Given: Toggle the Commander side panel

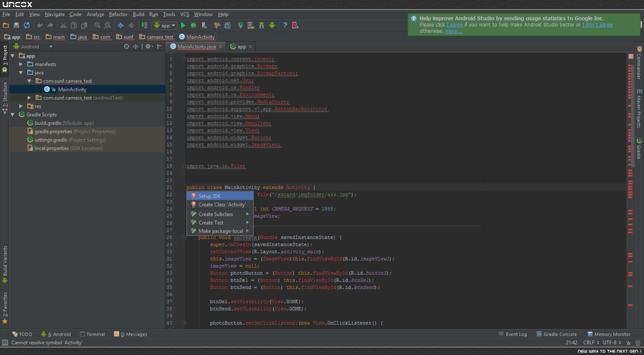Looking at the screenshot, I should tap(639, 63).
